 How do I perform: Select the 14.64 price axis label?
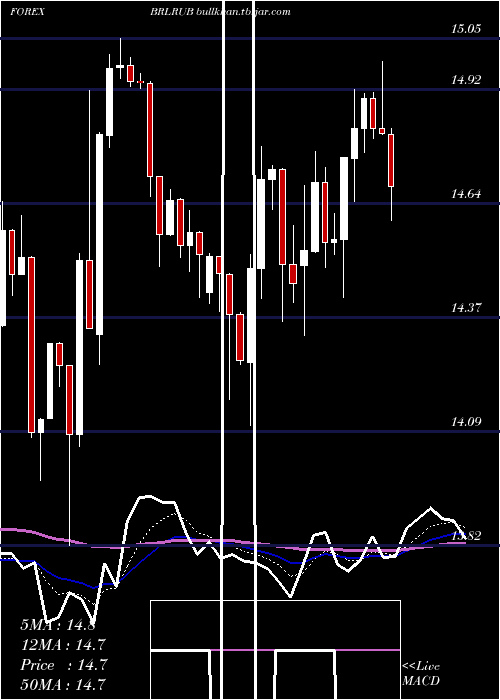(x=466, y=194)
